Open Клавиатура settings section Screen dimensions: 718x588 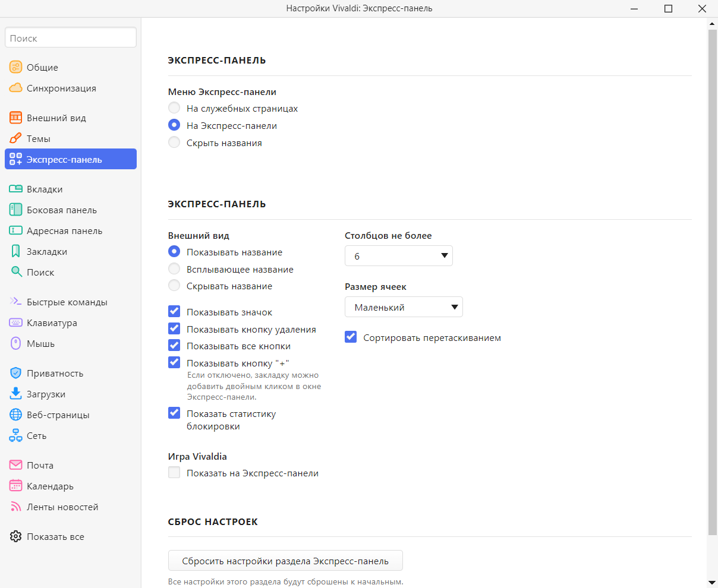[71, 323]
